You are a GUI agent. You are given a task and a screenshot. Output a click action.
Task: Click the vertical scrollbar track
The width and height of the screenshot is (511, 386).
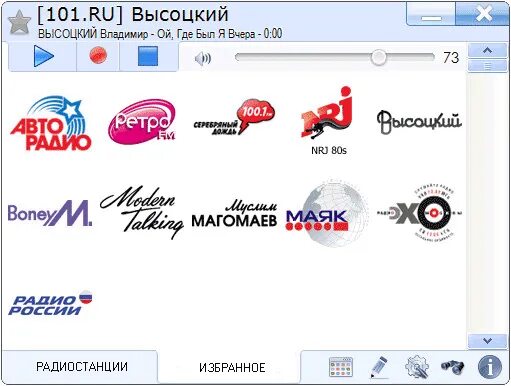487,203
